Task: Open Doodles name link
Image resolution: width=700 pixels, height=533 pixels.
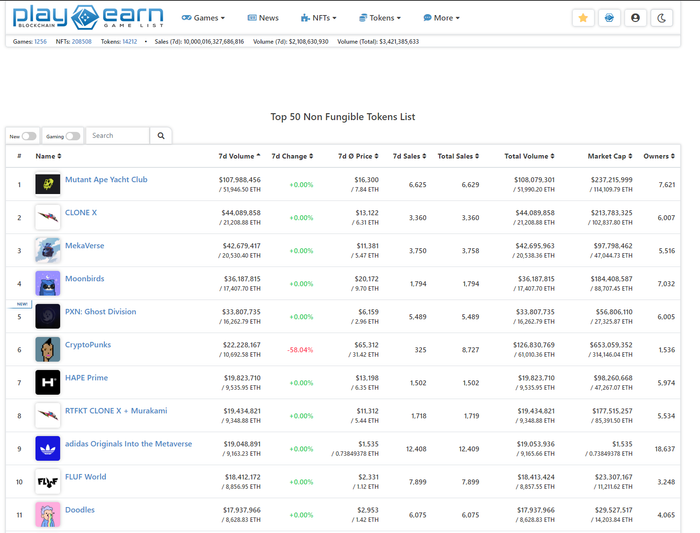Action: 80,510
